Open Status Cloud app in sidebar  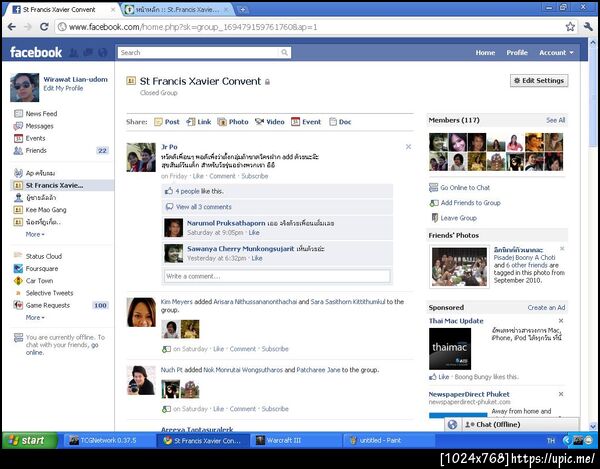point(38,256)
